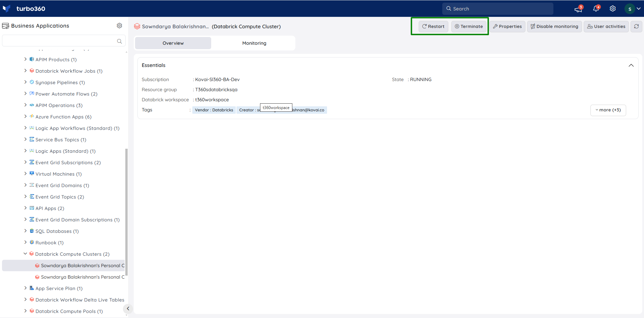Screen dimensions: 644x318
Task: Focus the Business Applications search box
Action: pyautogui.click(x=64, y=41)
